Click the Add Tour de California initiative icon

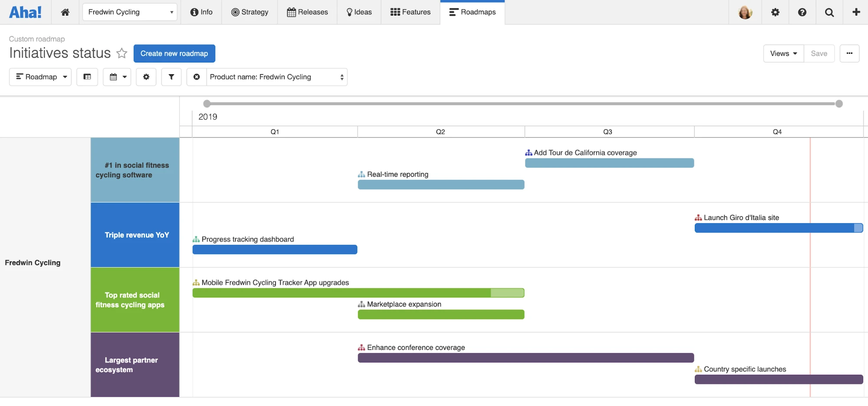click(x=528, y=153)
